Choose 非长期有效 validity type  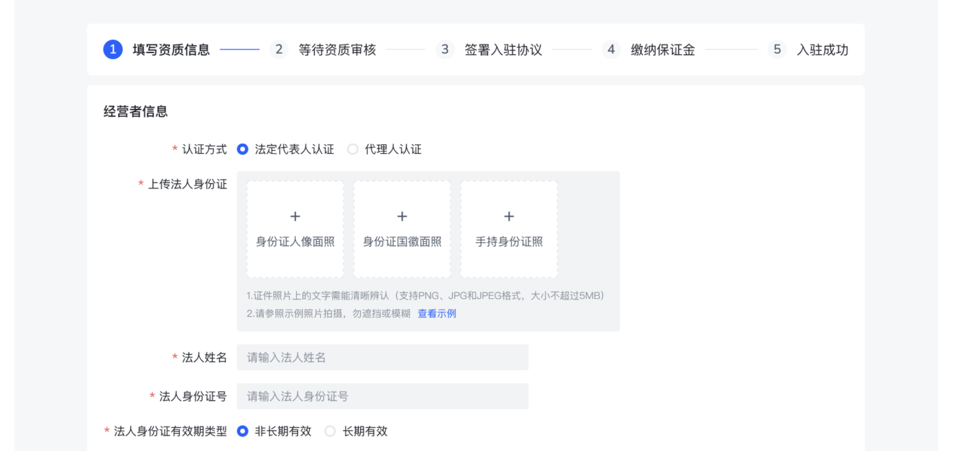click(x=243, y=431)
